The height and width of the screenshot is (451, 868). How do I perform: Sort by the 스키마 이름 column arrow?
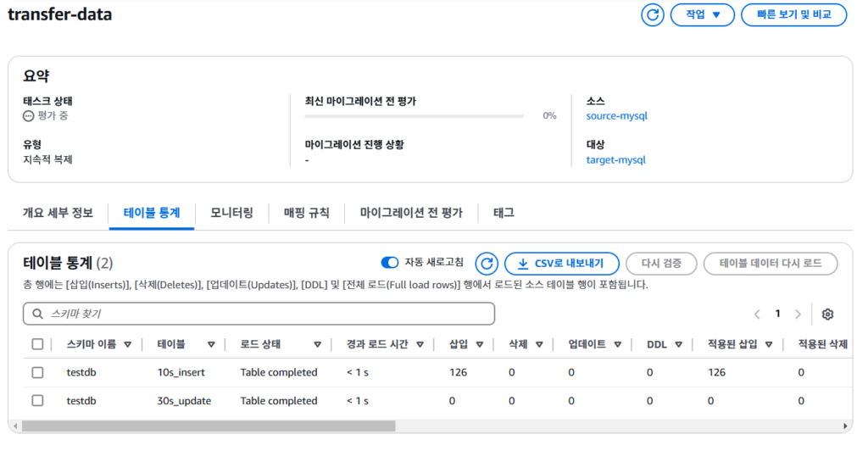(128, 345)
